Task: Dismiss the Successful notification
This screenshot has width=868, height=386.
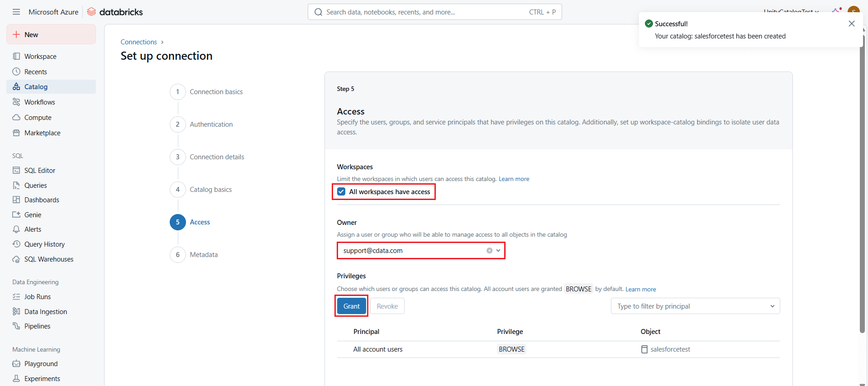Action: coord(851,24)
